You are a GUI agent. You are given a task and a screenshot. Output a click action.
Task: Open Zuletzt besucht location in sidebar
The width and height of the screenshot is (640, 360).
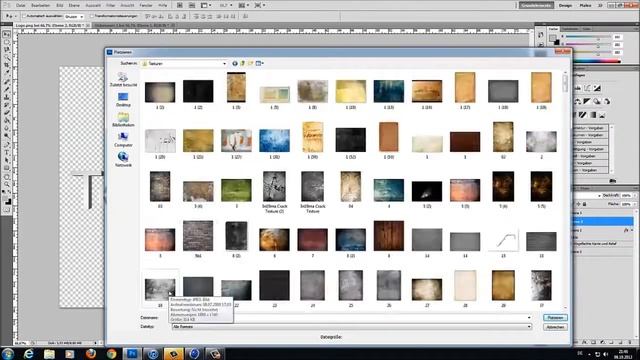pos(123,79)
